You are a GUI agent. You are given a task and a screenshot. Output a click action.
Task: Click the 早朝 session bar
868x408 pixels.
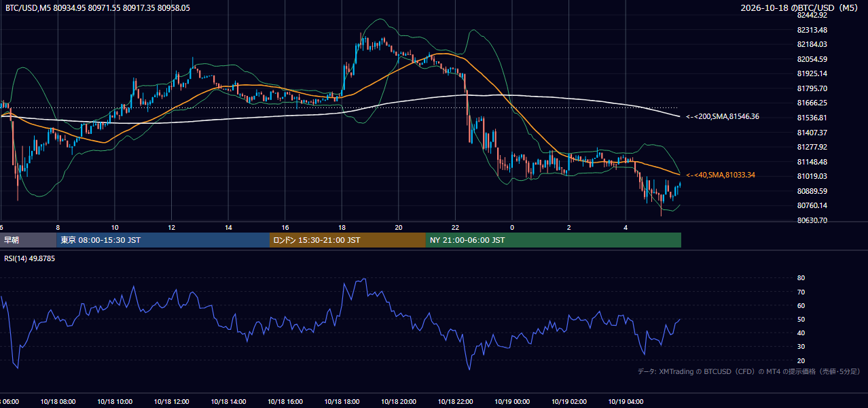(x=28, y=240)
